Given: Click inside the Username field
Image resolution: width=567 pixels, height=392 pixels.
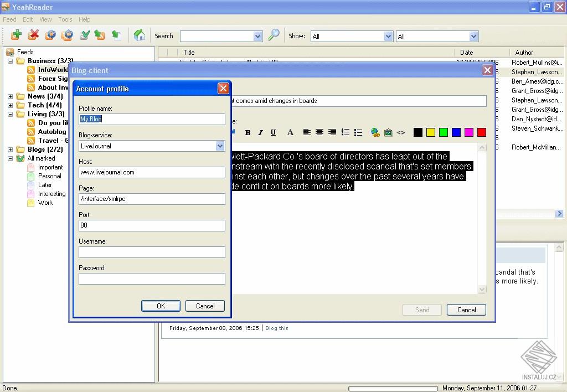Looking at the screenshot, I should 151,252.
